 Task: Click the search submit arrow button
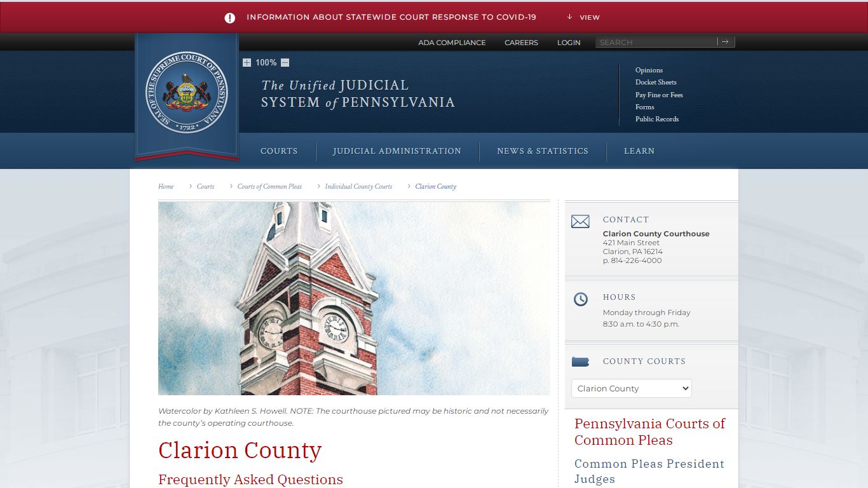[726, 42]
